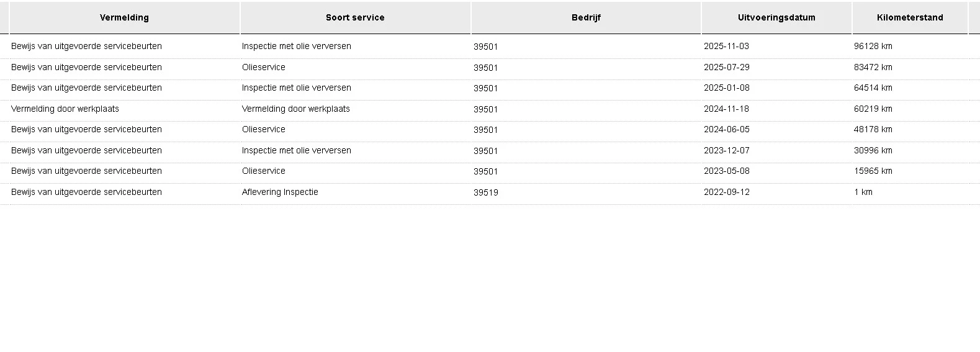Select the row with 48178 km
980x352 pixels.
coord(490,130)
